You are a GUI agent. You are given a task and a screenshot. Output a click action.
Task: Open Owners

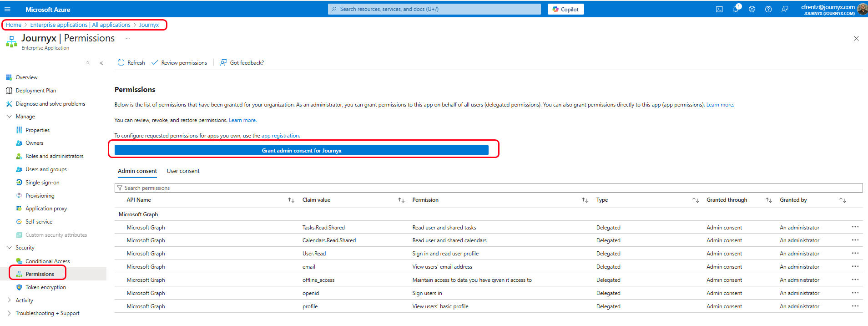tap(34, 143)
